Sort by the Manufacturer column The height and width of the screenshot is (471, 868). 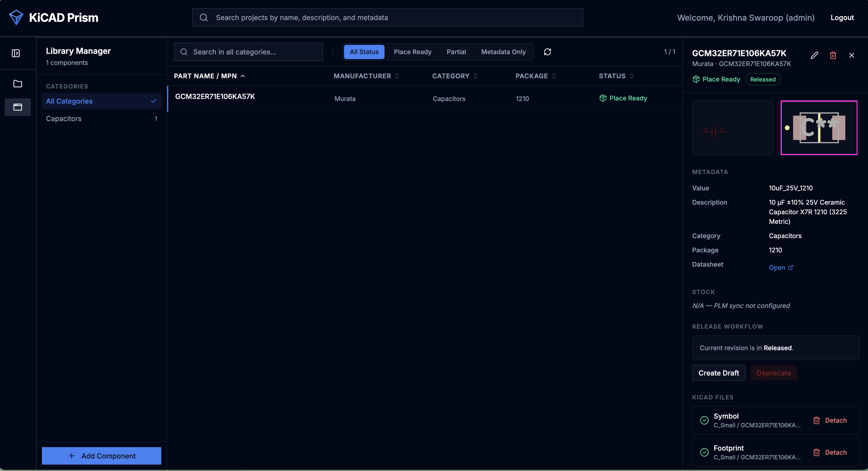tap(366, 76)
